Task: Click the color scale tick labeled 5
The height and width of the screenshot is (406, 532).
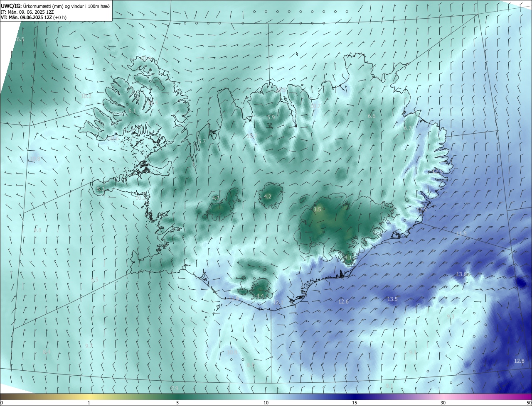Action: pos(177,403)
